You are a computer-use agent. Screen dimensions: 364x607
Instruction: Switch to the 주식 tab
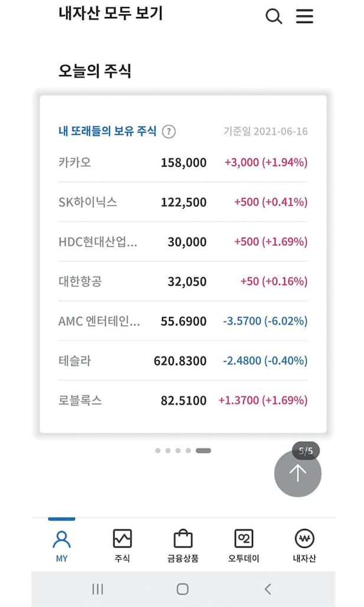pyautogui.click(x=122, y=544)
